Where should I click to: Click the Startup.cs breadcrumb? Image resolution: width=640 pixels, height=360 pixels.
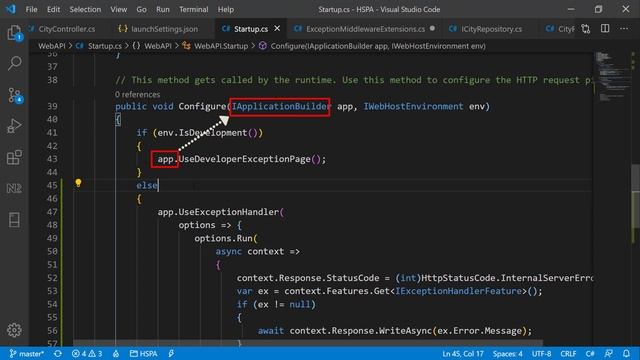tap(100, 46)
